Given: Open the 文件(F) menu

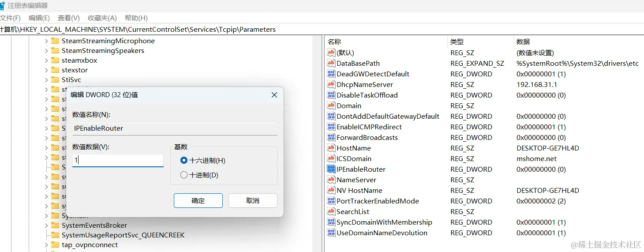Looking at the screenshot, I should pos(10,18).
